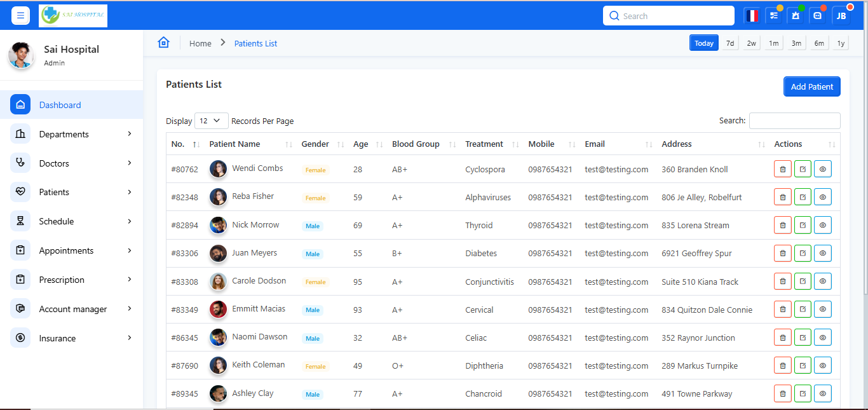
Task: View Nick Morrow details with eye icon
Action: click(822, 225)
